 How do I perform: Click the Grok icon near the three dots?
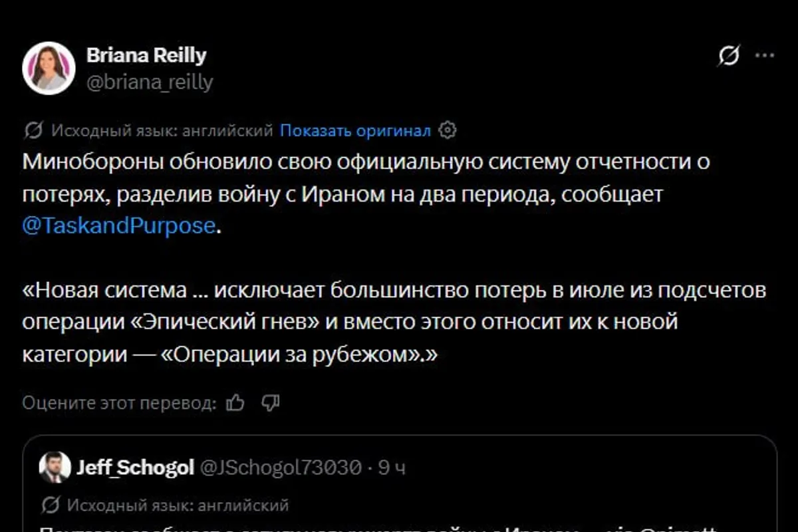pyautogui.click(x=729, y=57)
